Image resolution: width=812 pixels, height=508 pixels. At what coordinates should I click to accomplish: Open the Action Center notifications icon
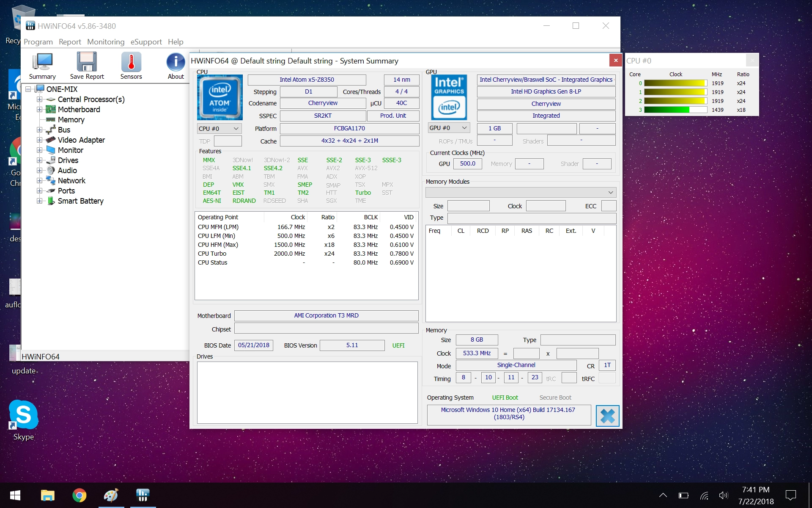(x=790, y=495)
